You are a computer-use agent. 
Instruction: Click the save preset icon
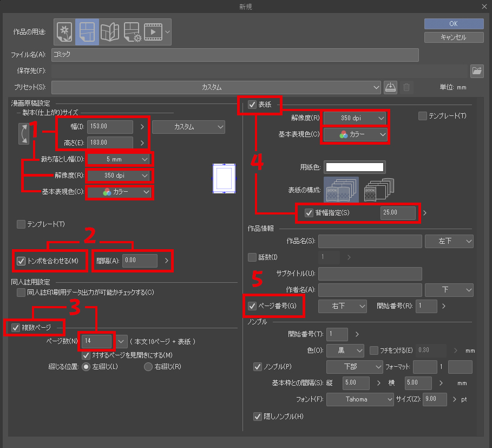pos(391,87)
